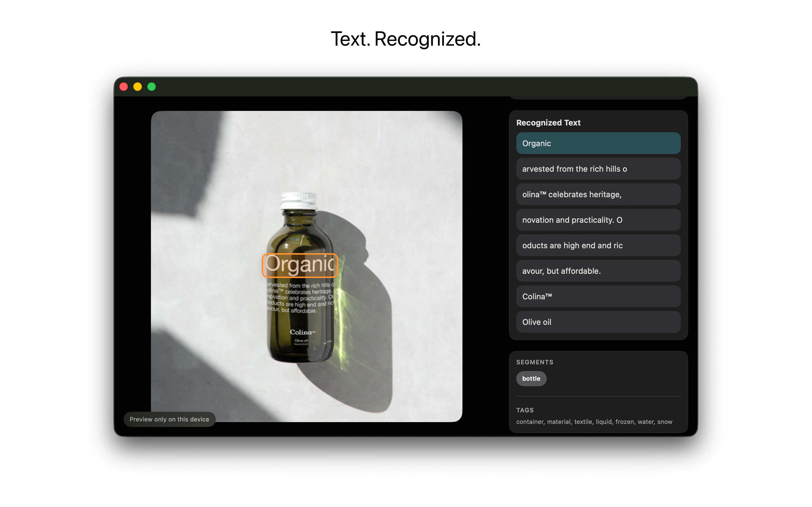Select "arvested from the rich hills o" text result
The width and height of the screenshot is (812, 507).
tap(598, 169)
